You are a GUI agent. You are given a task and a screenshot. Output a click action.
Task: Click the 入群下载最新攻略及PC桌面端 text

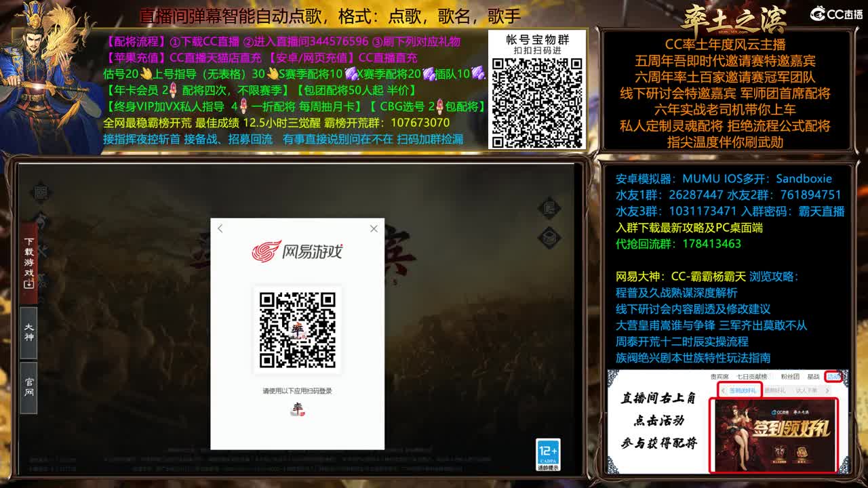(689, 228)
